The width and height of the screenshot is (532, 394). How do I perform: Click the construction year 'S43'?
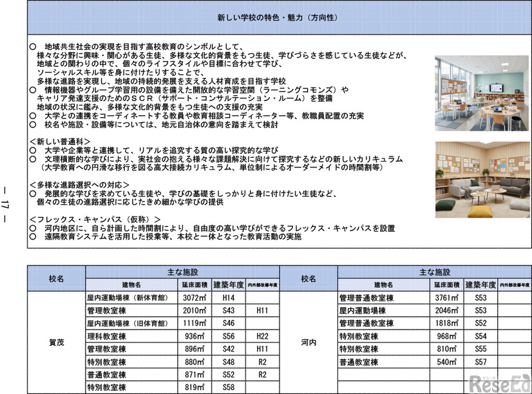tap(229, 310)
